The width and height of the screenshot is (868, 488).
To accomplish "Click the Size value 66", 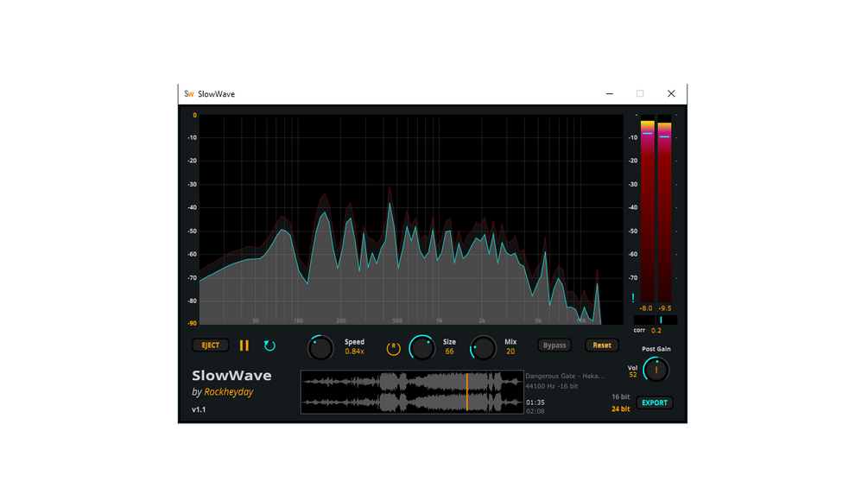I will click(449, 352).
